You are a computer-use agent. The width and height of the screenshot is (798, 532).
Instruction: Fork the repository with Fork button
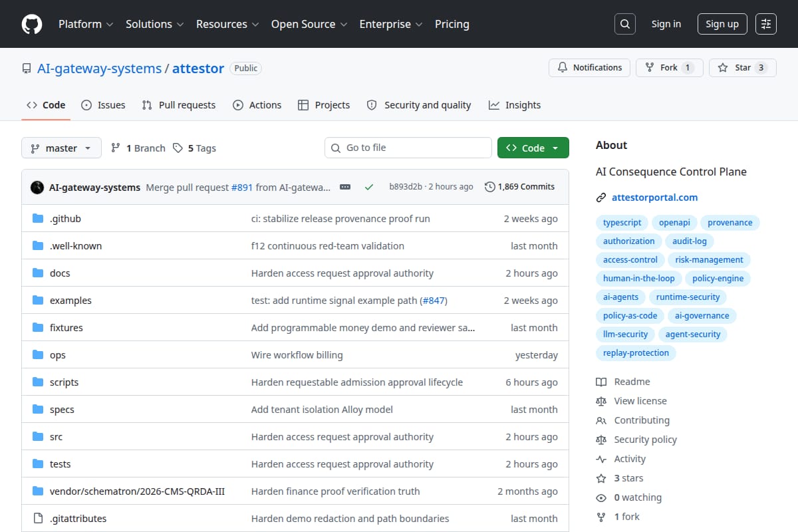[669, 68]
